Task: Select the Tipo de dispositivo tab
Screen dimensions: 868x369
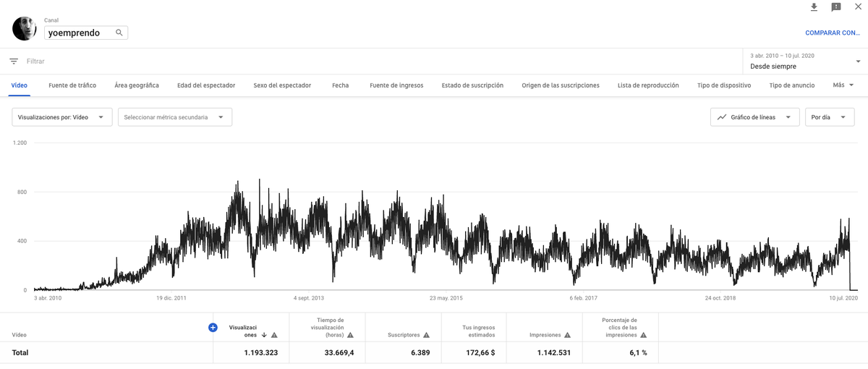Action: [724, 85]
